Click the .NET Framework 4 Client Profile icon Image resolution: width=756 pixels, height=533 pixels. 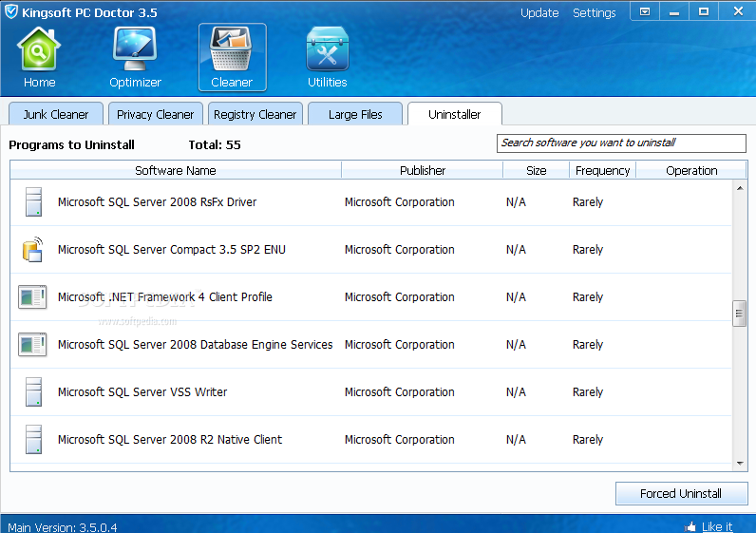[x=32, y=296]
